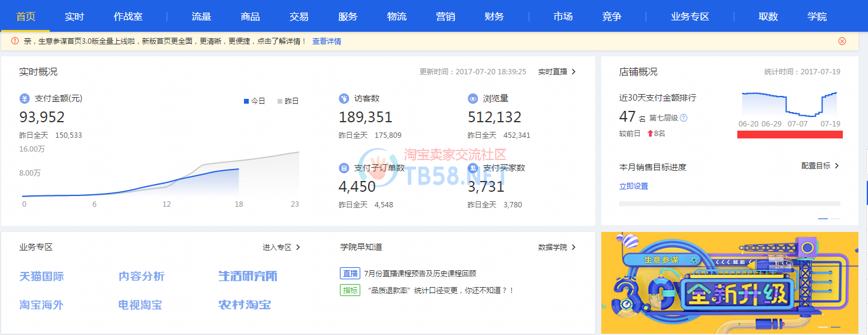
Task: Click the visitor icon next to 访客数
Action: click(x=344, y=98)
